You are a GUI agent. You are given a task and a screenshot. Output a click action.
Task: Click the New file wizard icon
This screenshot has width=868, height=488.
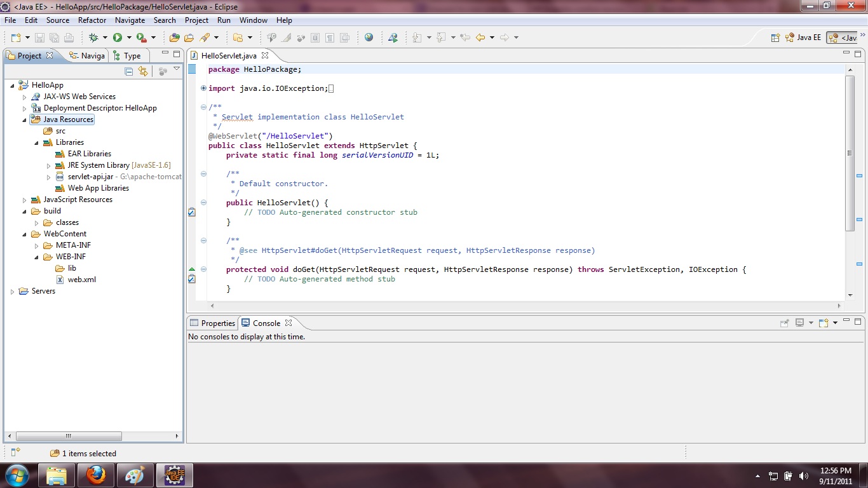click(16, 37)
